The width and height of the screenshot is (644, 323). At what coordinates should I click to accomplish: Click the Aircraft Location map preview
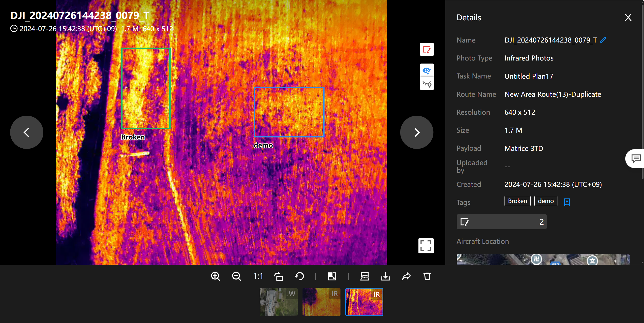pyautogui.click(x=543, y=259)
